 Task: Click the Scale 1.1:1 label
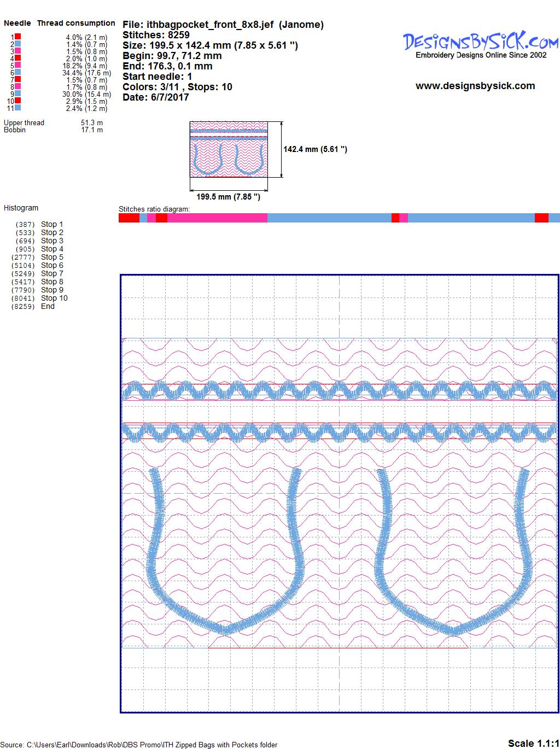[533, 743]
